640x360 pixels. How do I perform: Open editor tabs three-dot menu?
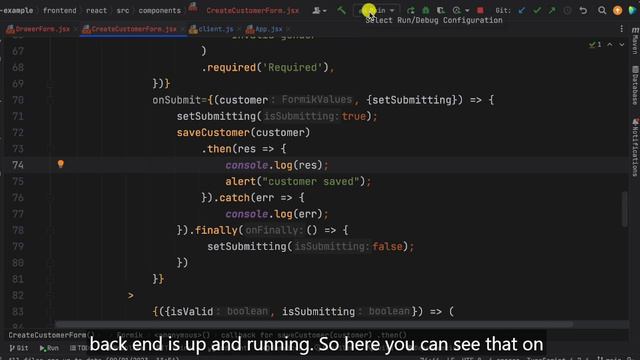(x=621, y=29)
